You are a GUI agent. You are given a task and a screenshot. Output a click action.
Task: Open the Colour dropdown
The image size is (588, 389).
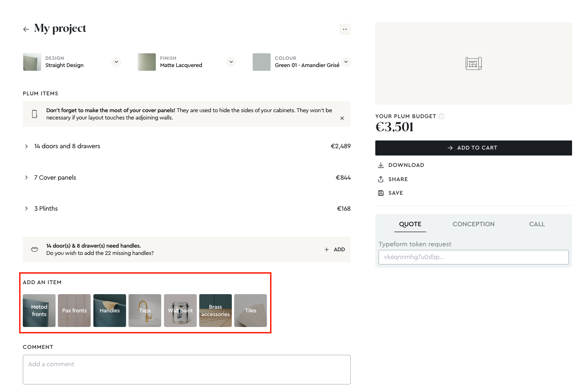(346, 62)
